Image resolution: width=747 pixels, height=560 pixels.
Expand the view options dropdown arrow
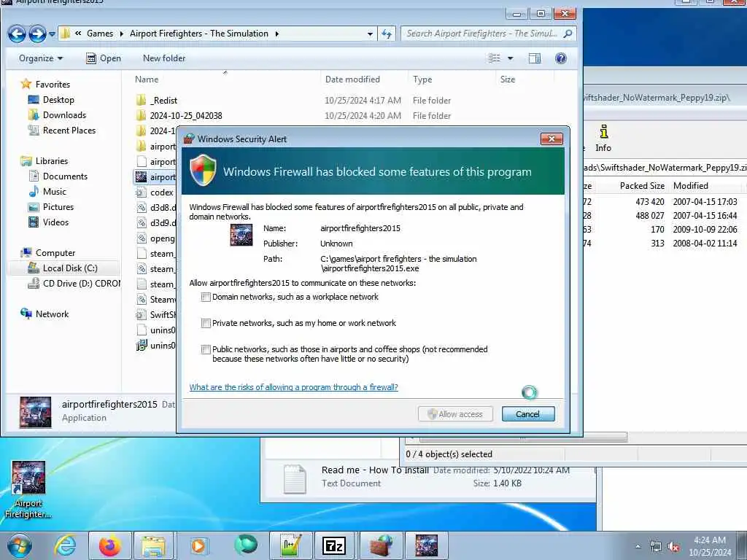[510, 58]
